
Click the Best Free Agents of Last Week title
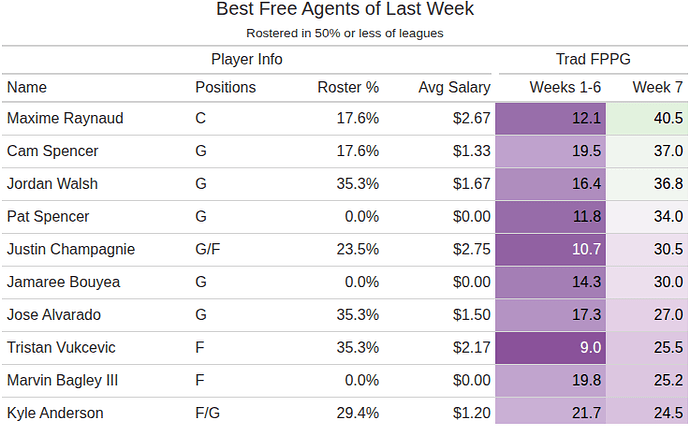345,10
